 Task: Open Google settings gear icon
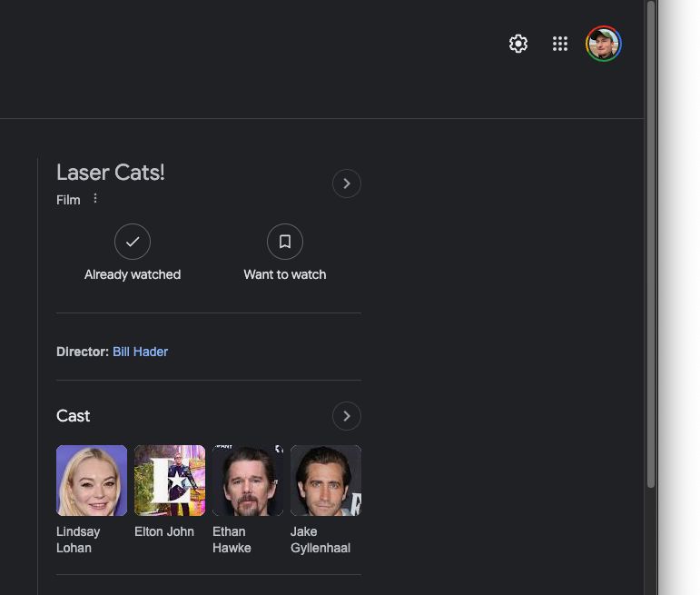(x=518, y=44)
